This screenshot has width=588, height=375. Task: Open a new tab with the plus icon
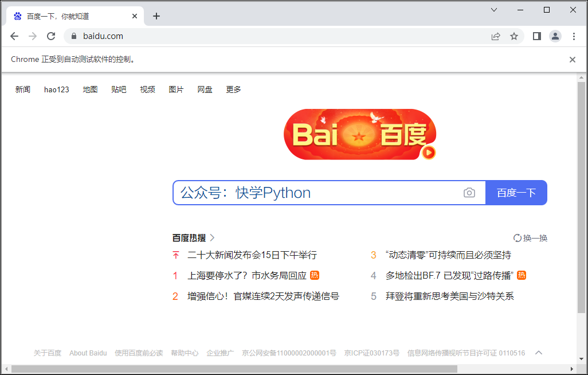coord(157,16)
